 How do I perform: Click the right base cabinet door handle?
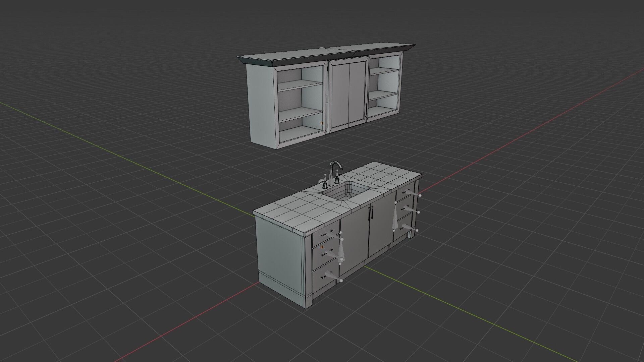coord(372,213)
